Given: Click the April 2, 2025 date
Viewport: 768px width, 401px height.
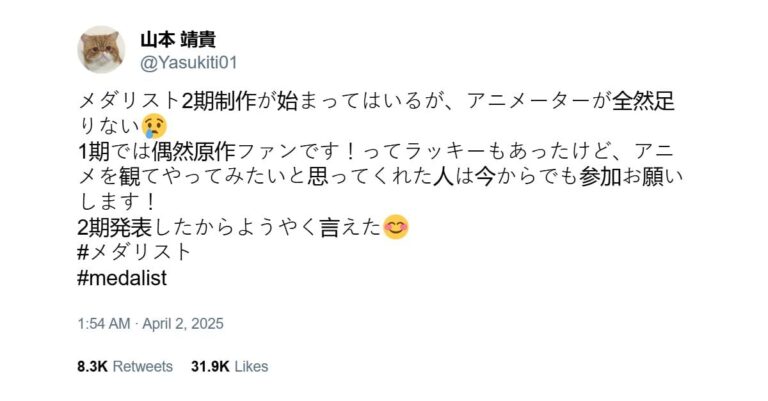Looking at the screenshot, I should [x=183, y=324].
